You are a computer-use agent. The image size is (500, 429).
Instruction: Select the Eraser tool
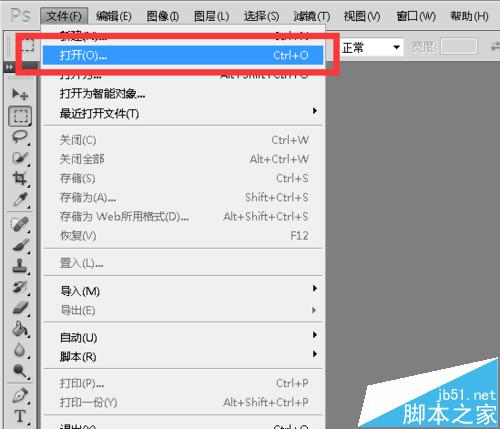[x=20, y=308]
